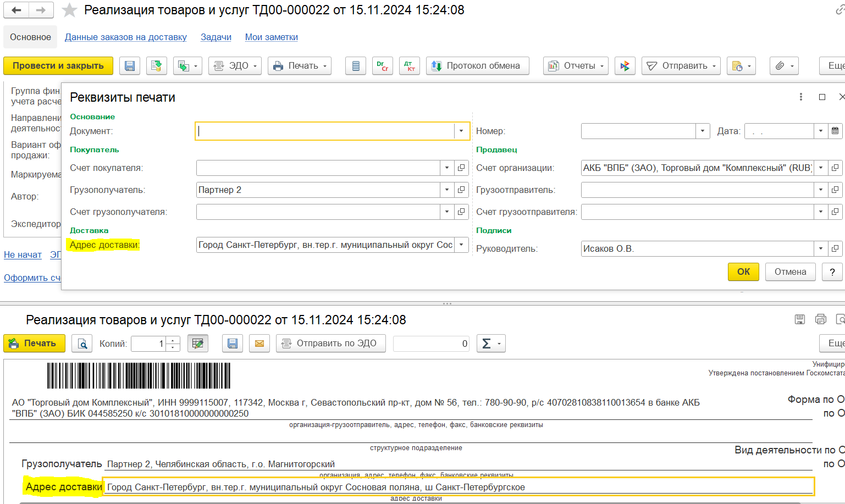The height and width of the screenshot is (504, 845).
Task: Expand the Документ field dropdown
Action: [461, 131]
